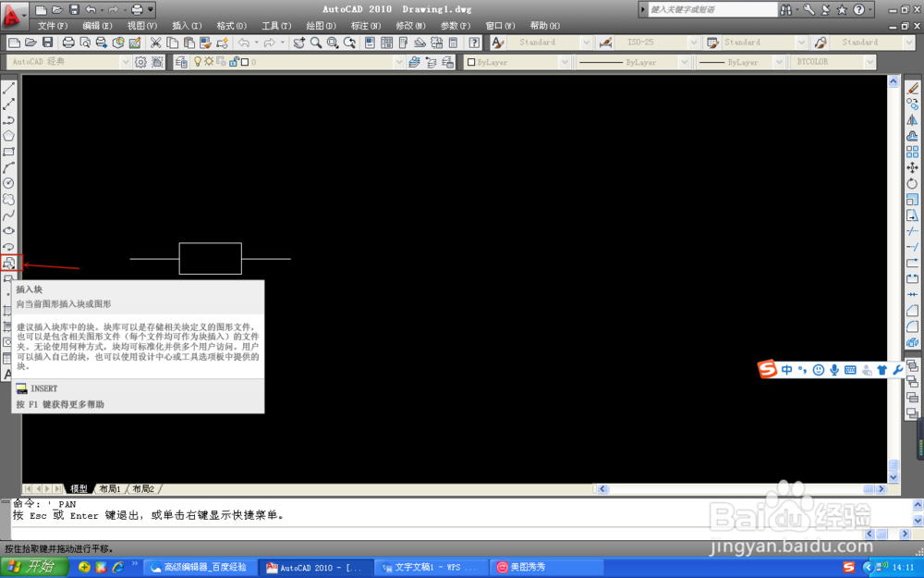Click the search keyword input field
Viewport: 924px width, 578px height.
pyautogui.click(x=712, y=9)
